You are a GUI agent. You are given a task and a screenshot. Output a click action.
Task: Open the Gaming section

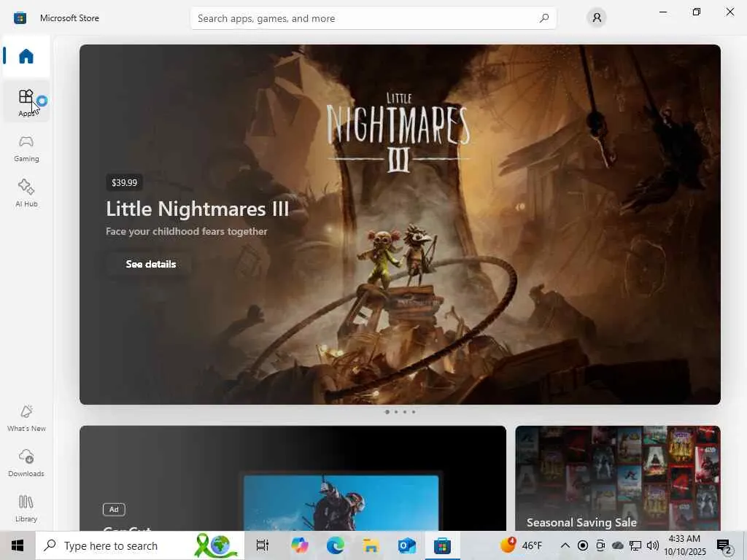(26, 149)
